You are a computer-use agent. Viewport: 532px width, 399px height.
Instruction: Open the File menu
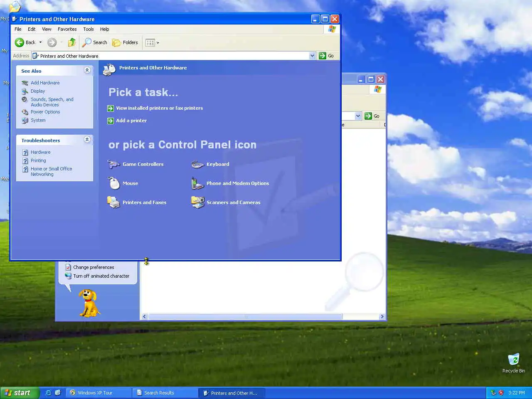(x=18, y=29)
